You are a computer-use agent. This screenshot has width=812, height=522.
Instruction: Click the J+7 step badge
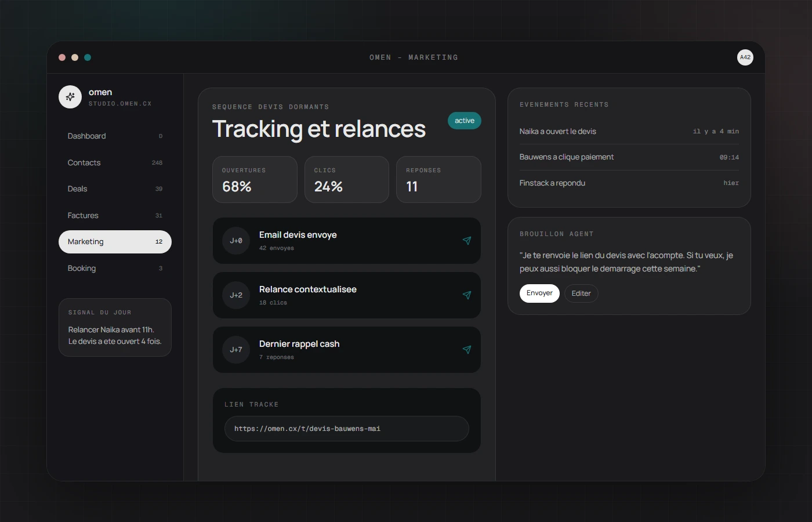coord(236,350)
